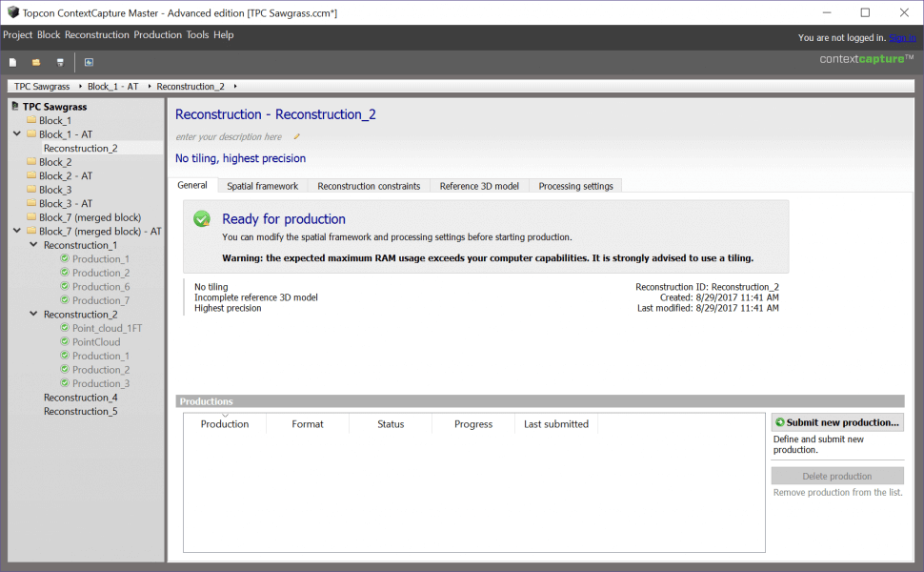Viewport: 924px width, 572px height.
Task: Click the blue monitor icon in the toolbar
Action: pos(89,62)
